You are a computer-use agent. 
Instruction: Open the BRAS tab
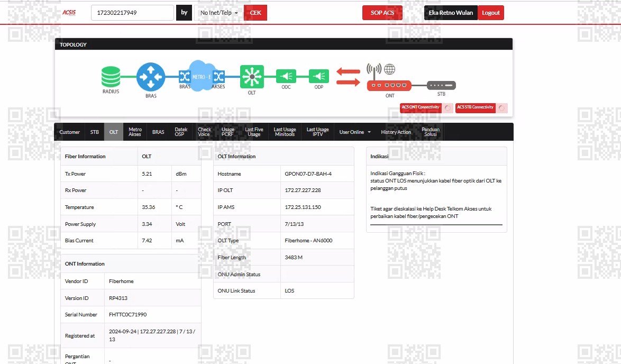(158, 132)
